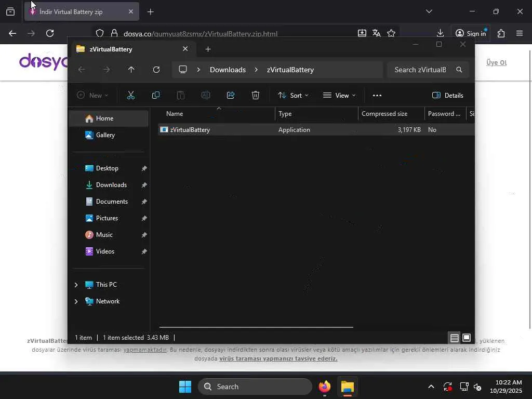This screenshot has width=532, height=399.
Task: Switch to details list view in status bar
Action: pyautogui.click(x=454, y=338)
